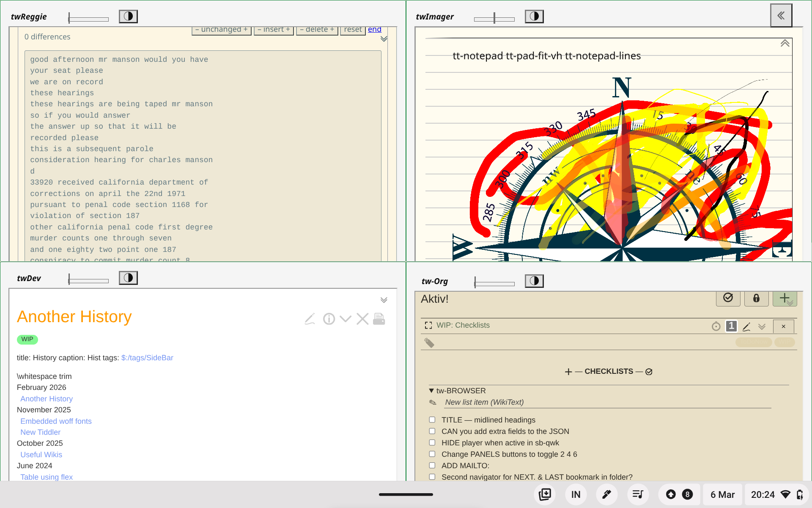Click the double chevron down on the WIP: Checklists row

(x=762, y=327)
